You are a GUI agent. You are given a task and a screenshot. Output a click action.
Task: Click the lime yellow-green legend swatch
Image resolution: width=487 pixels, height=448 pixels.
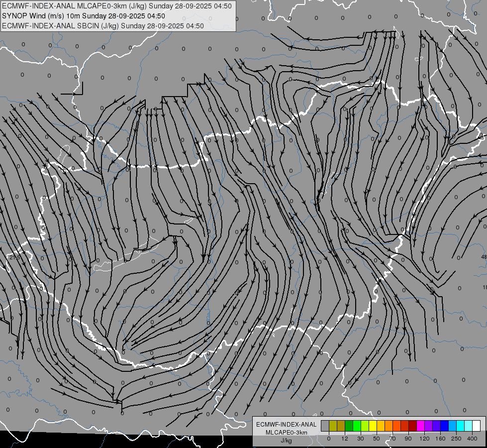365,426
